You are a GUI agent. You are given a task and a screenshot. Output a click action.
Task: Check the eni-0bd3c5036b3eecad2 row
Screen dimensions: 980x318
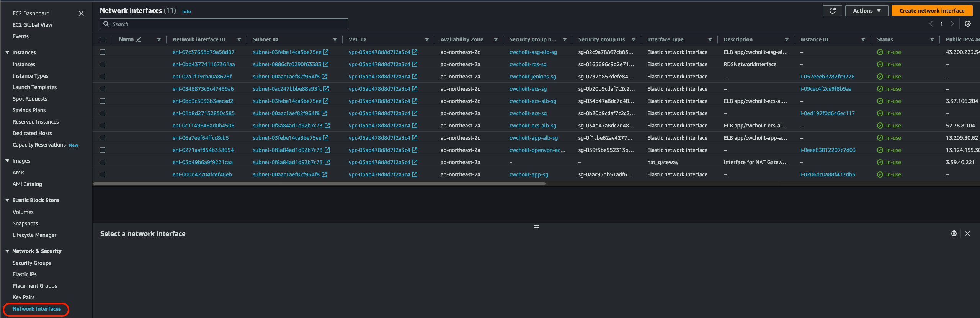pyautogui.click(x=103, y=101)
